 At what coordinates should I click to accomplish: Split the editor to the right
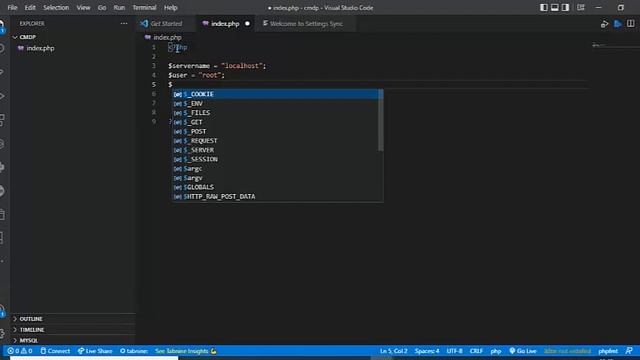(631, 24)
